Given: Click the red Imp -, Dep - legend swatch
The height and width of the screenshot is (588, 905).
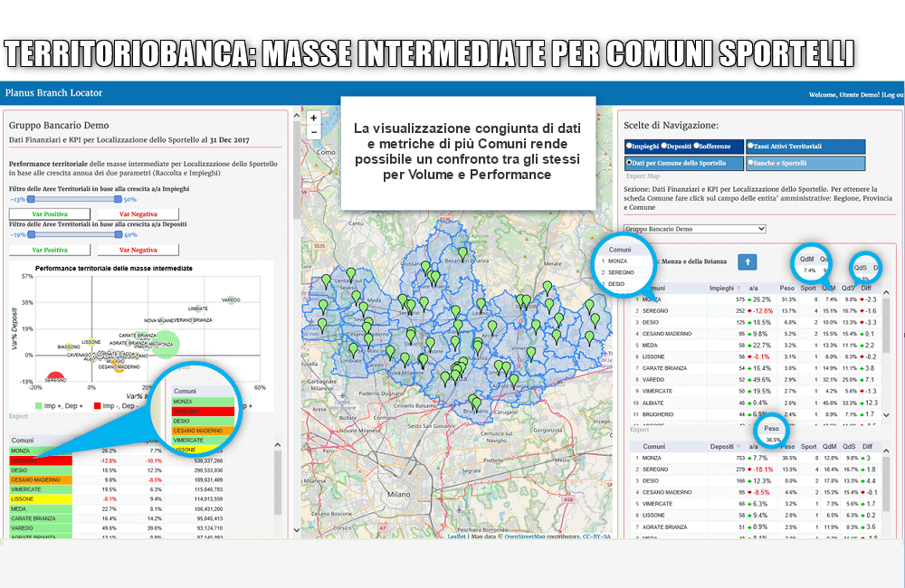Looking at the screenshot, I should tap(98, 405).
